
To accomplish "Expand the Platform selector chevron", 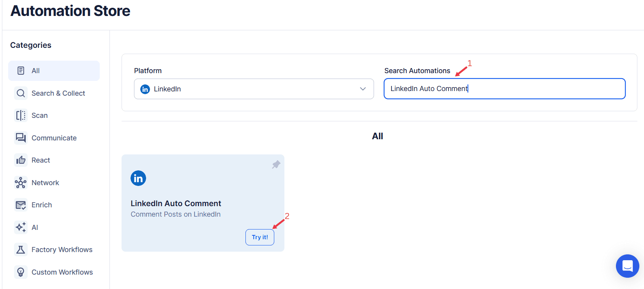I will click(x=363, y=89).
